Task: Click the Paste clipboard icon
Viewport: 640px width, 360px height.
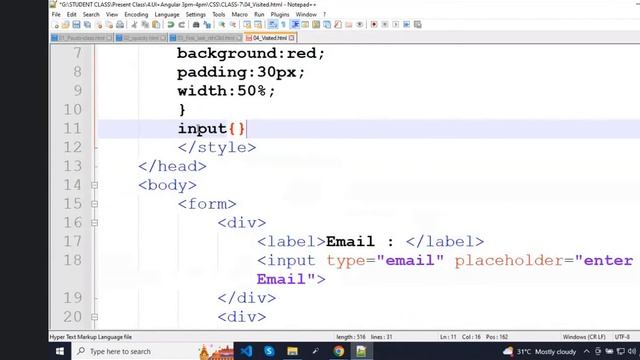Action: pyautogui.click(x=156, y=24)
